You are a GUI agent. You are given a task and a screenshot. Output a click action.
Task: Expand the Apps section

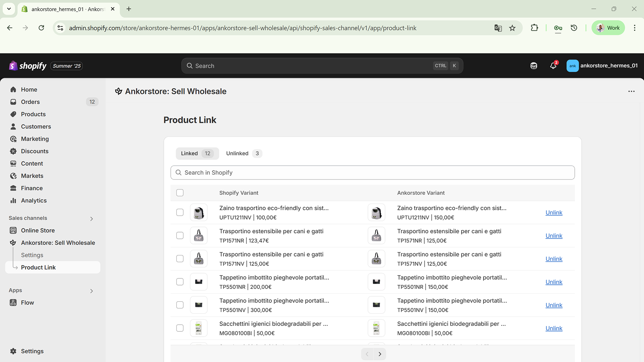[91, 290]
